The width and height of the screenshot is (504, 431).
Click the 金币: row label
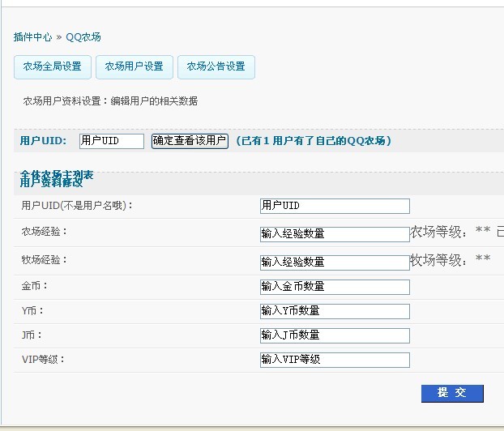(34, 286)
